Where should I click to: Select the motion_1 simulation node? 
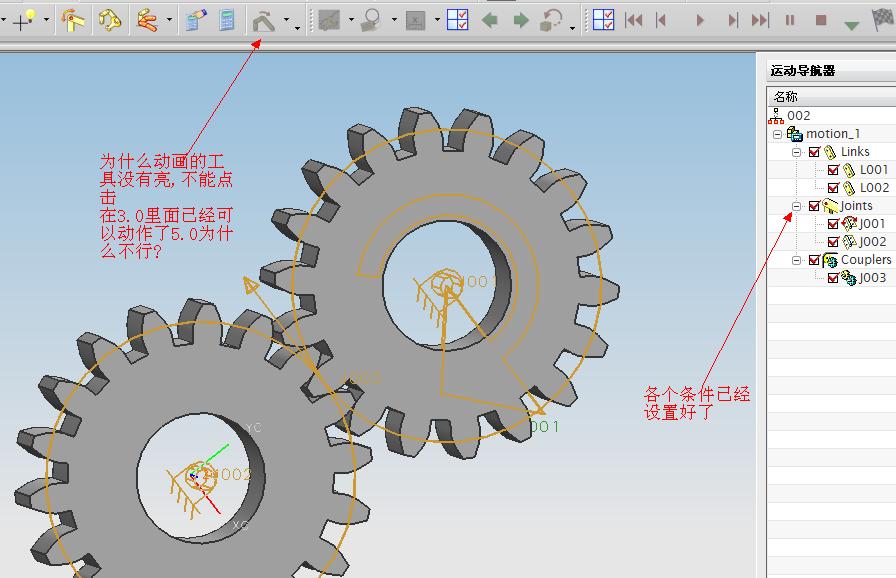coord(833,134)
